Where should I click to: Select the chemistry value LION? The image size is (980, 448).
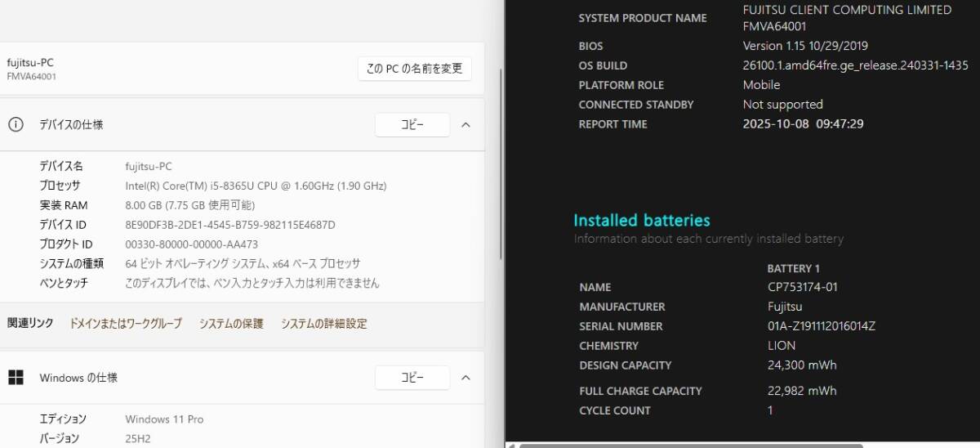coord(782,346)
